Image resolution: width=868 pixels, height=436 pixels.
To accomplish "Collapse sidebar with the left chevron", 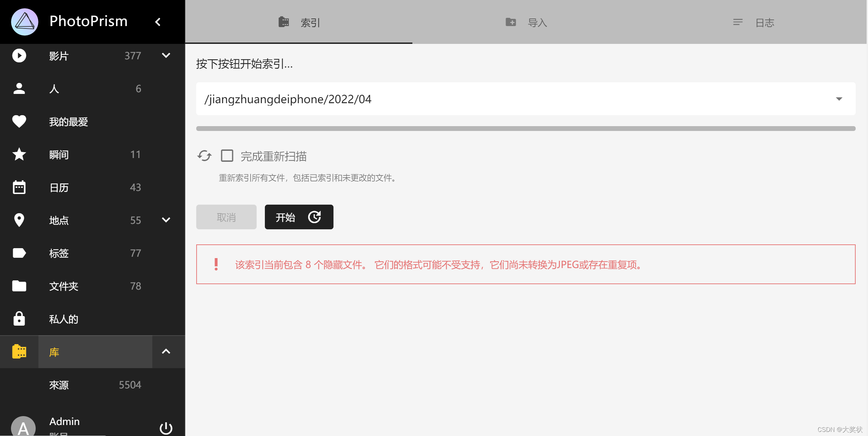I will (158, 22).
